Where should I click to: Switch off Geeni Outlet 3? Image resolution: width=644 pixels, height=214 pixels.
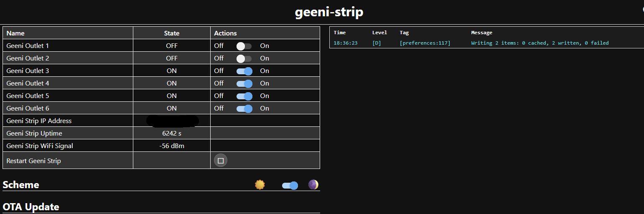244,71
